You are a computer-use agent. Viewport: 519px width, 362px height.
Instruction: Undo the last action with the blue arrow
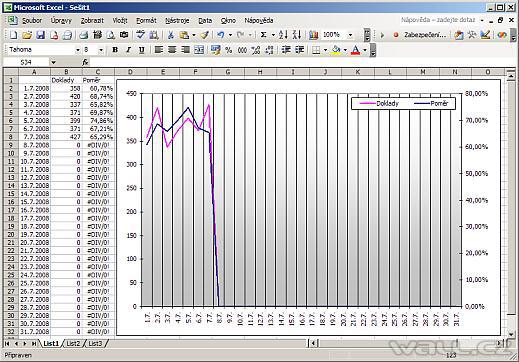click(221, 35)
